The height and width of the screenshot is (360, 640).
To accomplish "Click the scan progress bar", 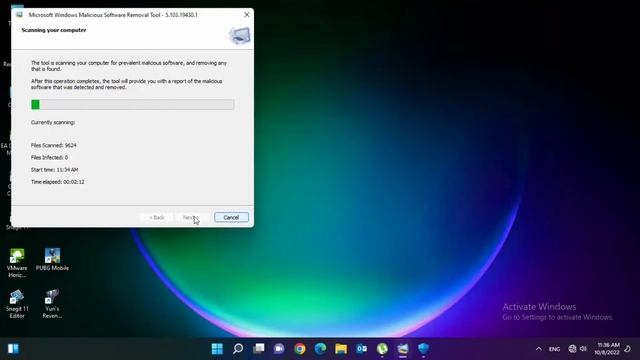I will (x=133, y=104).
